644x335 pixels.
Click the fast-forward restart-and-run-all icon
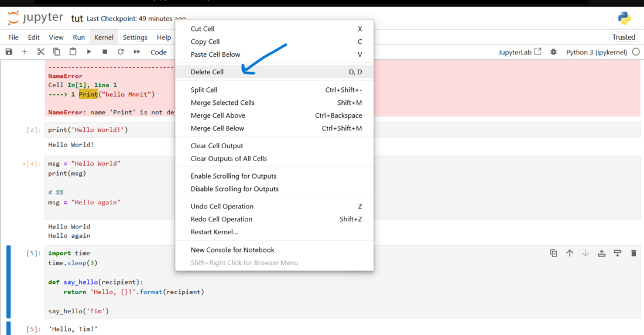(x=137, y=52)
